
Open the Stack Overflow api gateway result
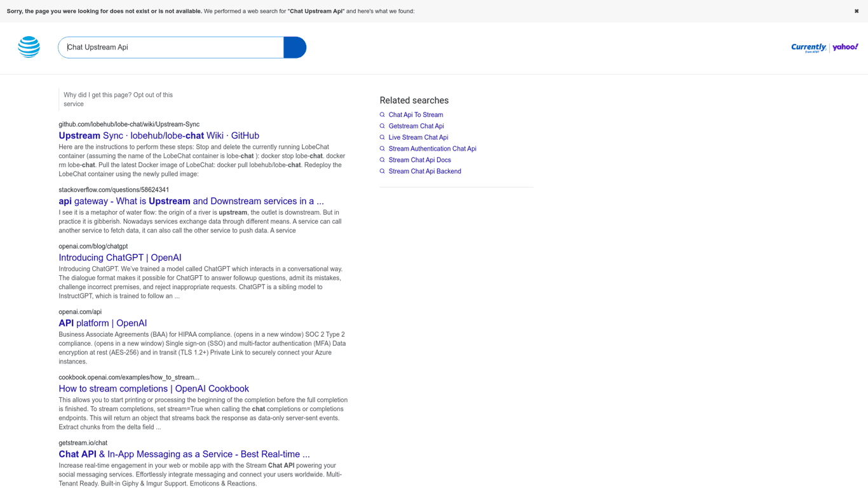[x=191, y=201]
